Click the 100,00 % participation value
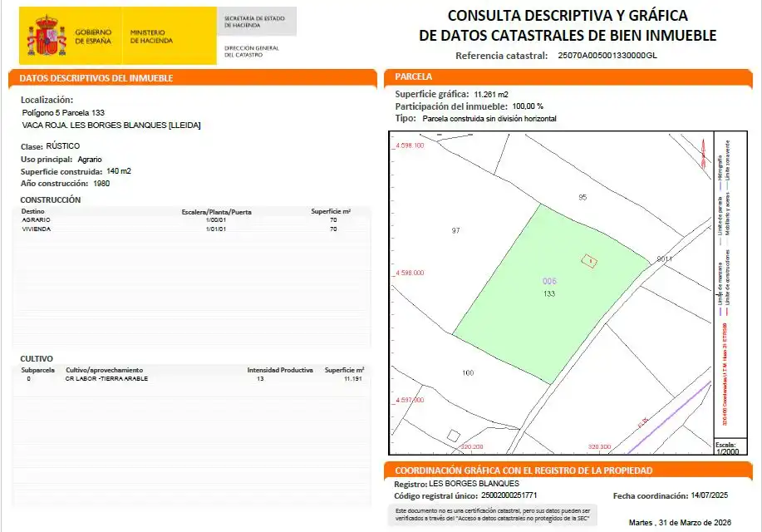The width and height of the screenshot is (762, 532). 528,106
